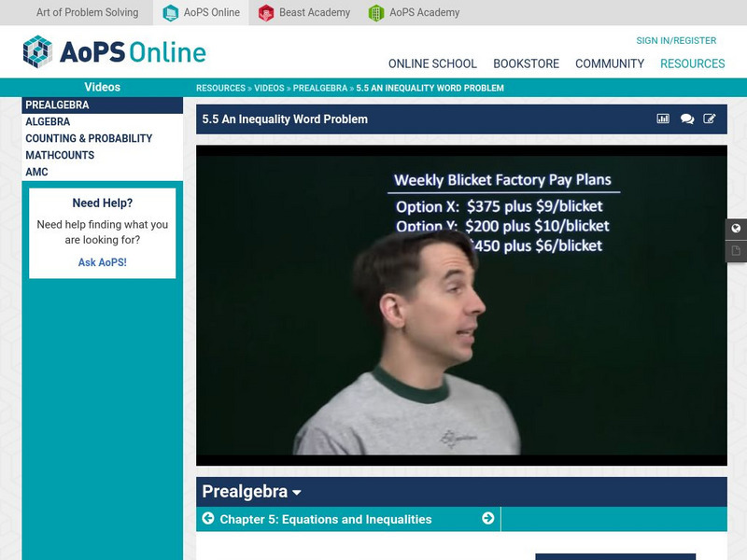Screen dimensions: 747x560
Task: Open the AoPS Academy tab
Action: (414, 12)
